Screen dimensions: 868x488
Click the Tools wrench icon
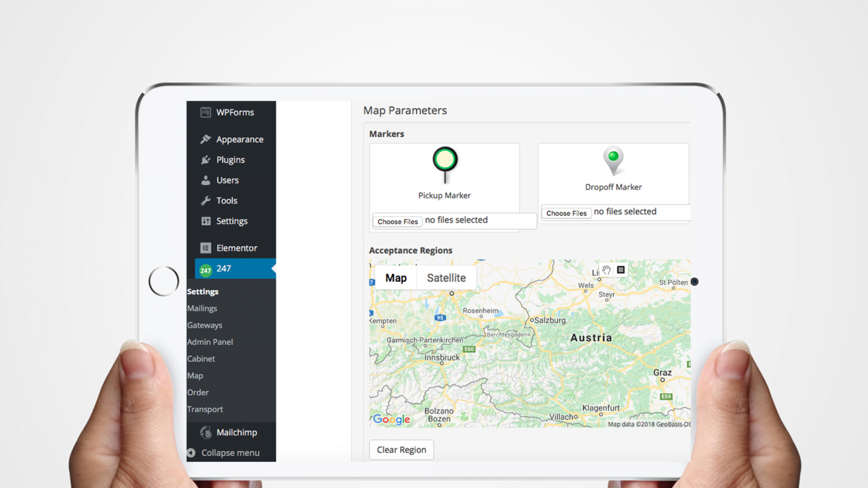(206, 201)
